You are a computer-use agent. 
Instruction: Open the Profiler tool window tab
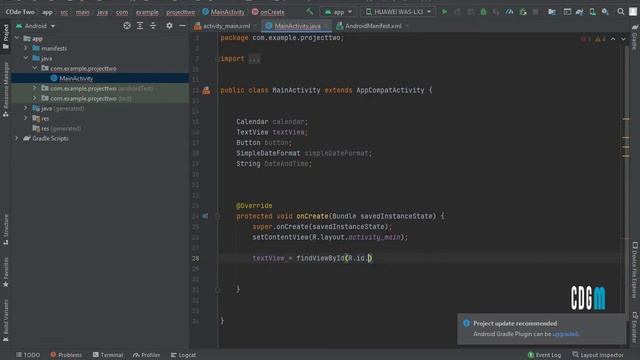pos(146,355)
